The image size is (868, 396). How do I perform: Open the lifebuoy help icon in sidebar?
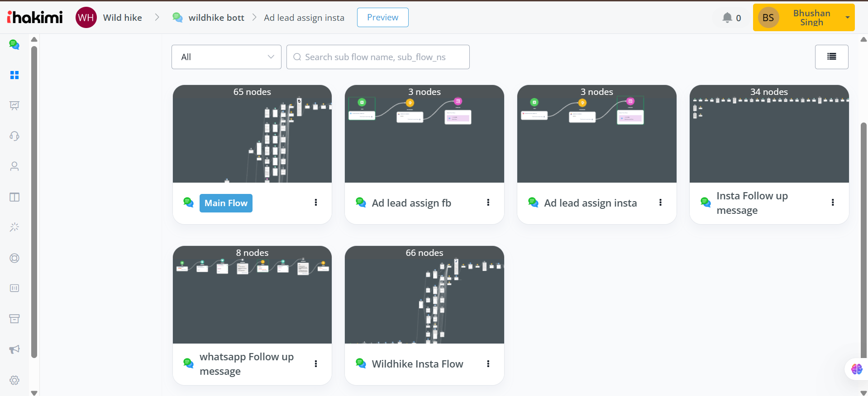[x=14, y=258]
